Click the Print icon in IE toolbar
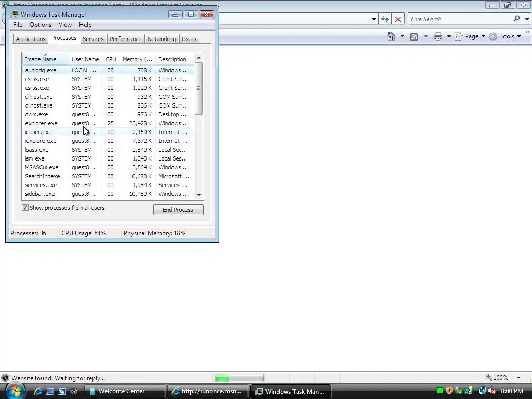 [x=437, y=36]
